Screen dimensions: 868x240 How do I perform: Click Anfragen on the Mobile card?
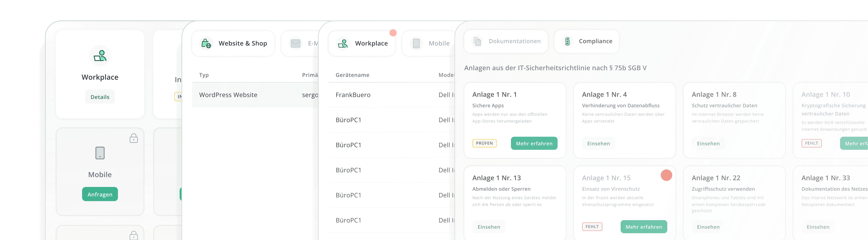tap(100, 194)
